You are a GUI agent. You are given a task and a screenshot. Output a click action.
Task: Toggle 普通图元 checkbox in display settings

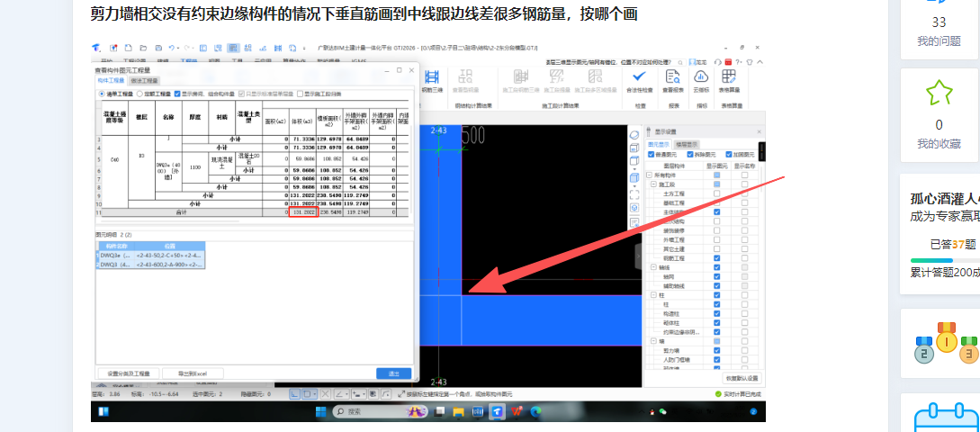pyautogui.click(x=652, y=154)
